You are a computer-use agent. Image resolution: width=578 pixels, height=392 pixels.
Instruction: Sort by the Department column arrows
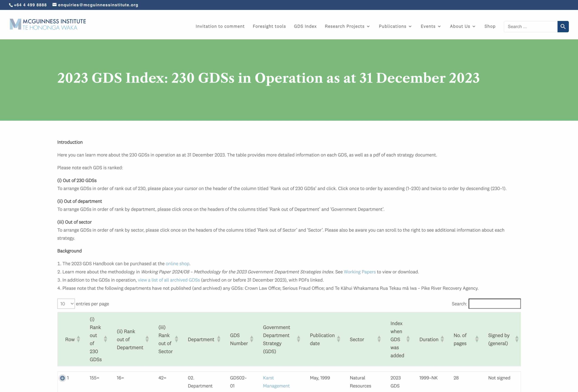219,339
